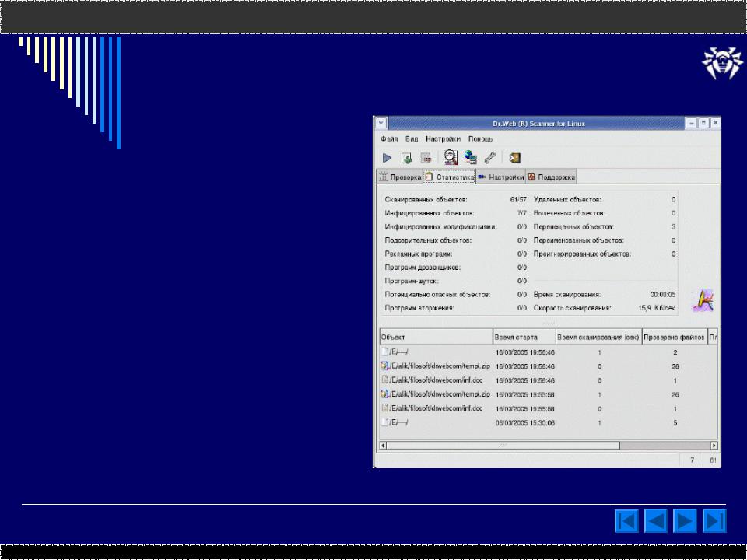Open settings via the wrench icon
This screenshot has height=560, width=747.
489,158
